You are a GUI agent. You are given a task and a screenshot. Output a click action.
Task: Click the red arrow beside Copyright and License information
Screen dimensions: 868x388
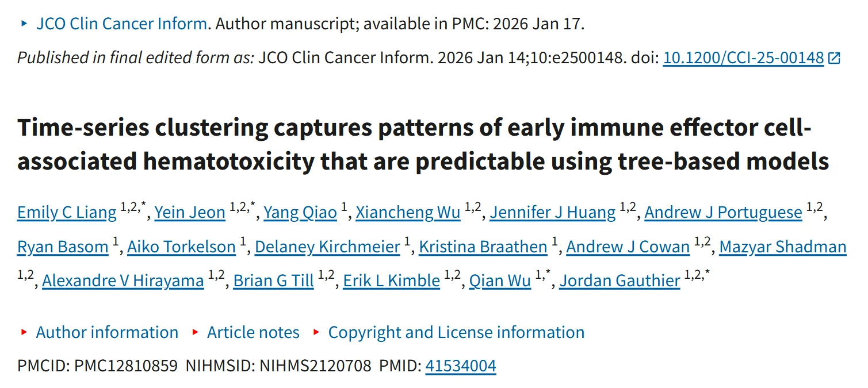316,332
